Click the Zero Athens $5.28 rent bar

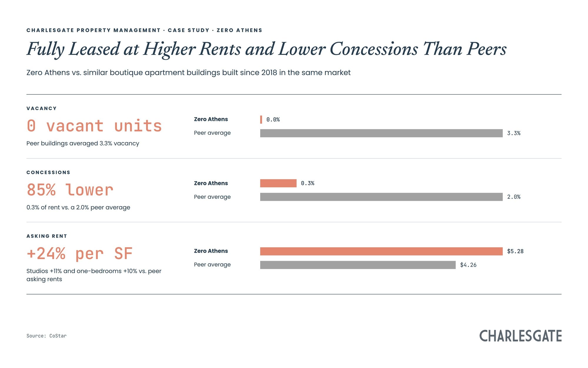pos(381,251)
